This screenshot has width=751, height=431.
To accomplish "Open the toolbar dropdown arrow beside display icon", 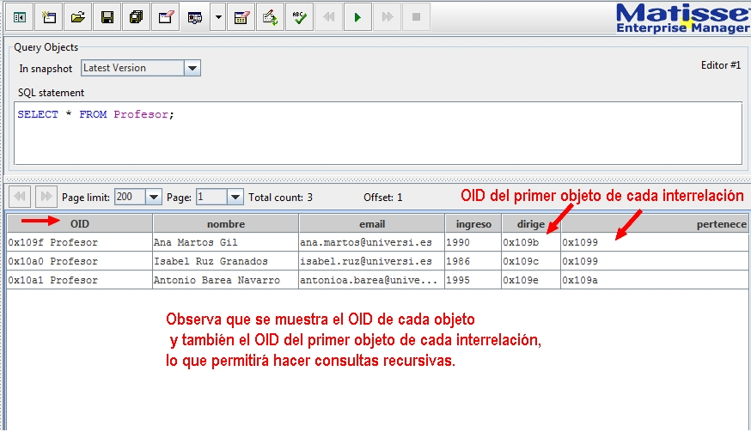I will [218, 18].
